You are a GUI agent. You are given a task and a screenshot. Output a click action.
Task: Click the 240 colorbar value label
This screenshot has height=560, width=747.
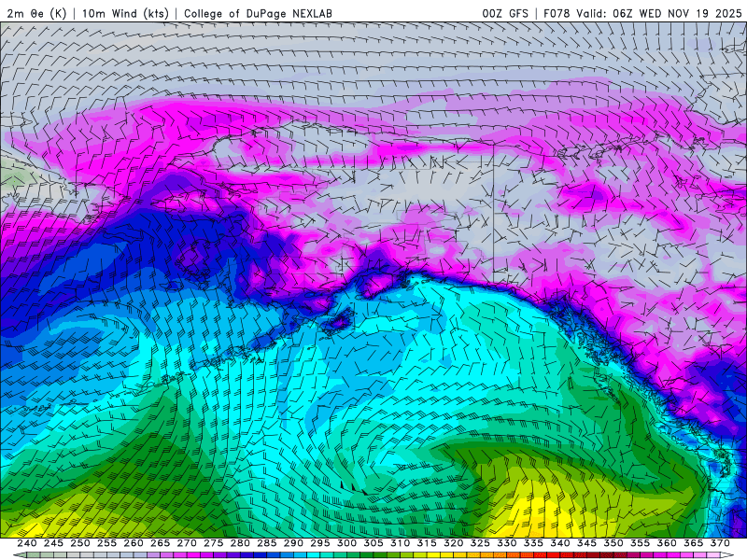coord(27,543)
